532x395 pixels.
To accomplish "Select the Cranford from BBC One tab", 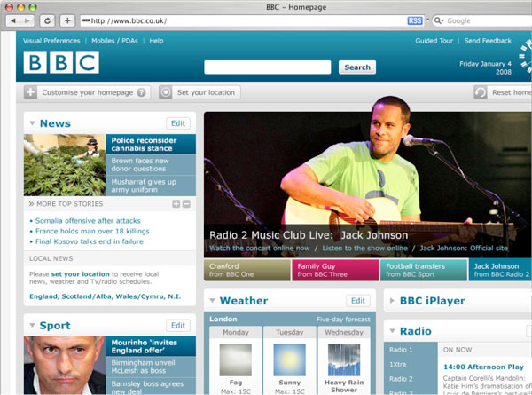I will point(247,270).
